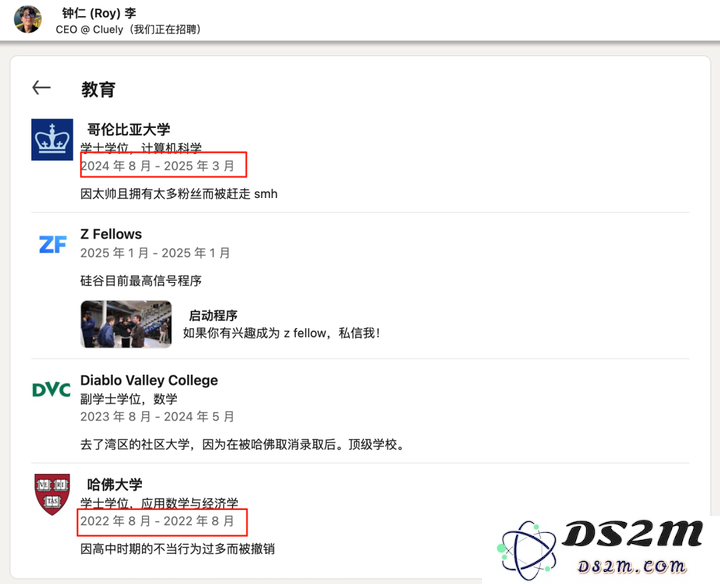Open the Z Fellows school link

[111, 234]
